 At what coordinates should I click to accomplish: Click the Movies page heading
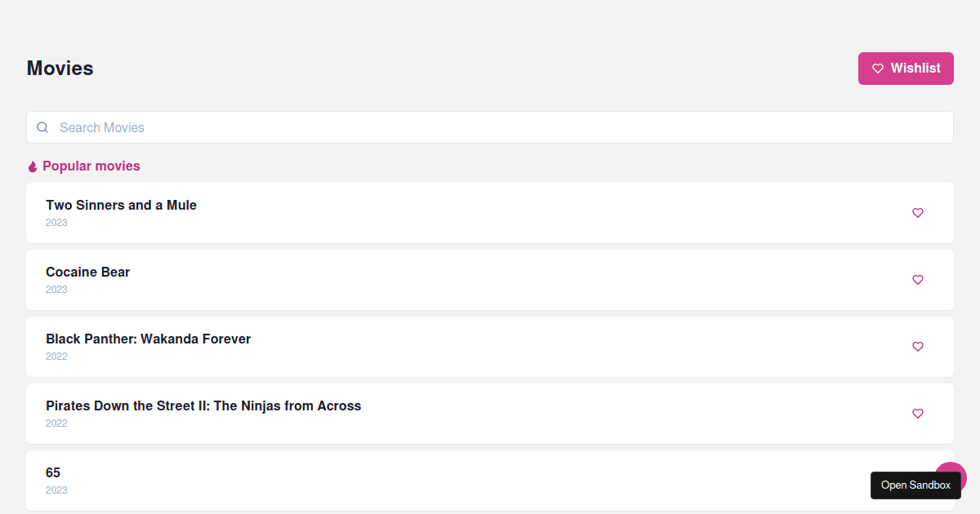click(x=60, y=69)
